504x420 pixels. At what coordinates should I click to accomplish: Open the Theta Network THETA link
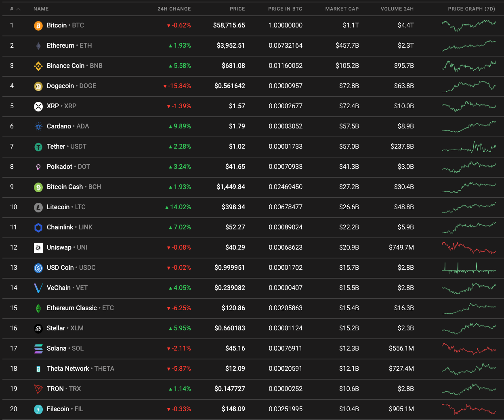point(80,369)
